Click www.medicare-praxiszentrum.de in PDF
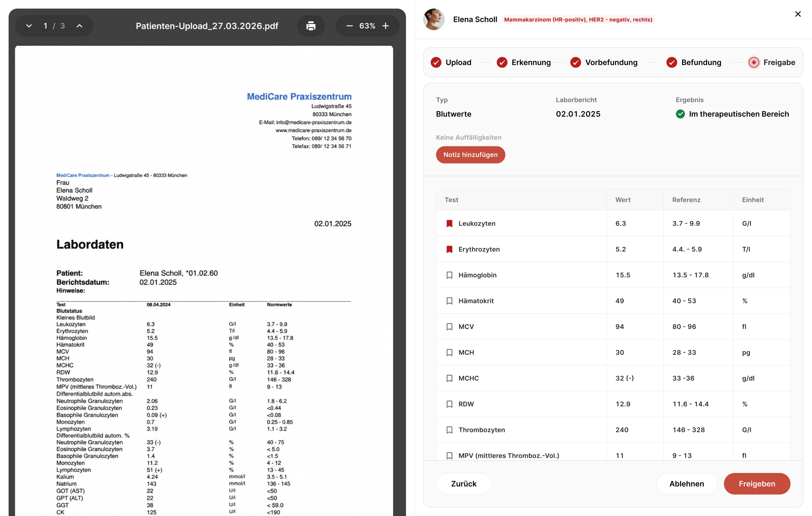 click(314, 130)
